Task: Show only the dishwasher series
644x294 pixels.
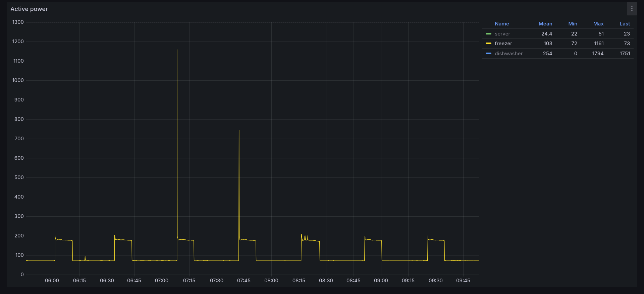Action: (508, 54)
